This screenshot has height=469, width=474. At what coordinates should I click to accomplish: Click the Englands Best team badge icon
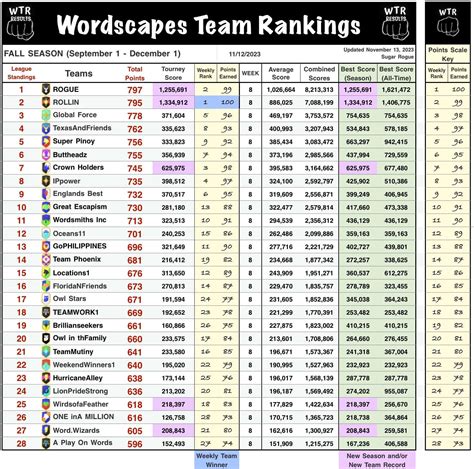[x=46, y=194]
